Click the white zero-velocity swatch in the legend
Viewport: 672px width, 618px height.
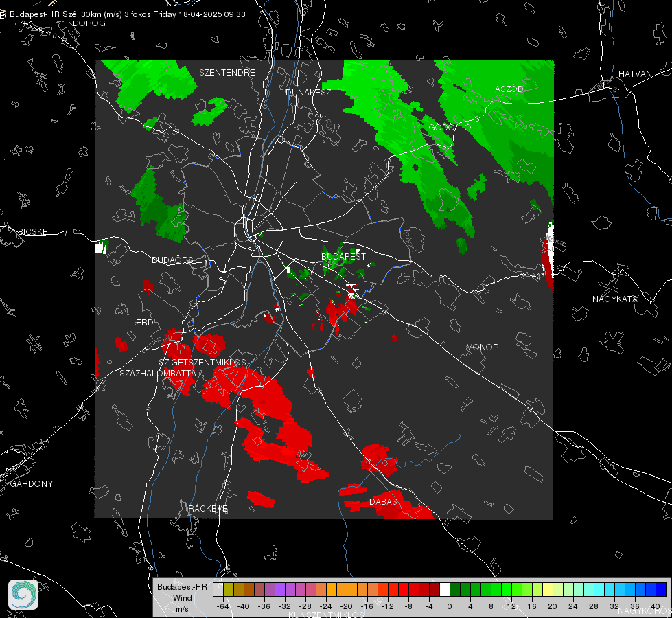[x=445, y=590]
